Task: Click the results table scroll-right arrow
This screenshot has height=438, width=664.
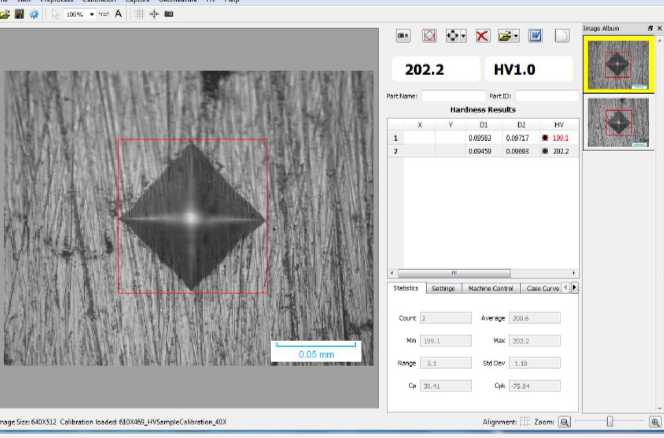Action: (574, 273)
